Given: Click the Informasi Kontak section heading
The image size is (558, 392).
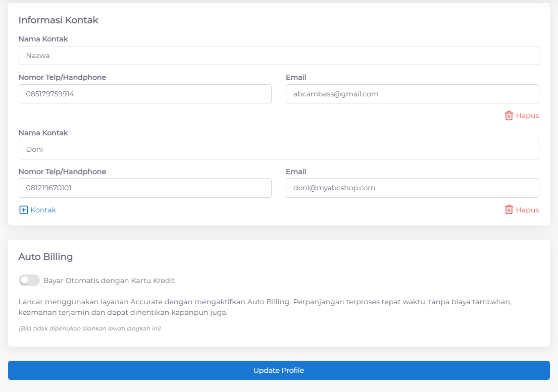Looking at the screenshot, I should point(58,20).
